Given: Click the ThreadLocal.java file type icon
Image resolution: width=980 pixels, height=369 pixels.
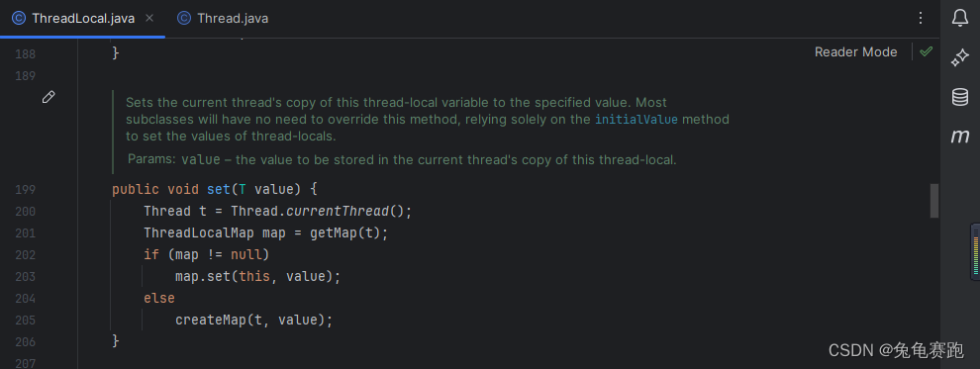Looking at the screenshot, I should click(x=19, y=18).
